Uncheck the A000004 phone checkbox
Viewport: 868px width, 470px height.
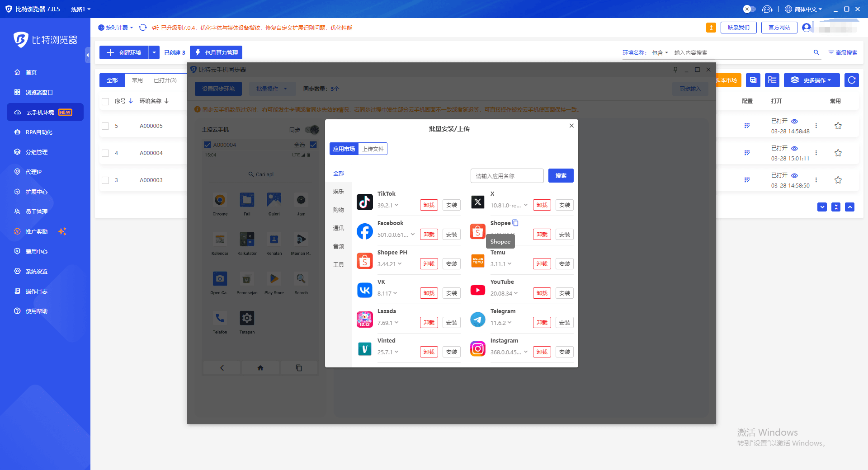(x=208, y=145)
